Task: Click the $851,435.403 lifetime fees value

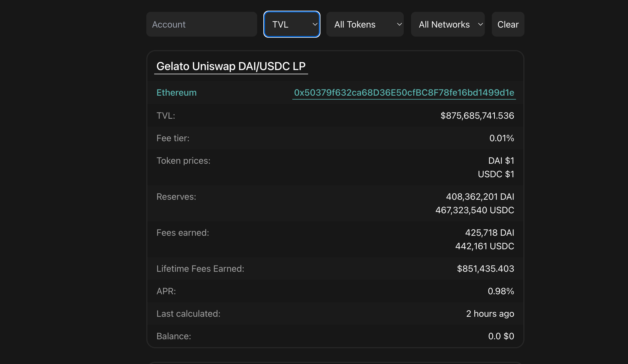Action: [485, 269]
